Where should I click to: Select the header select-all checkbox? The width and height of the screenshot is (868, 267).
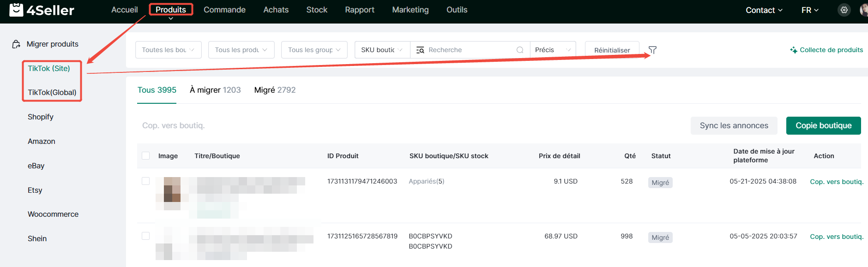145,156
